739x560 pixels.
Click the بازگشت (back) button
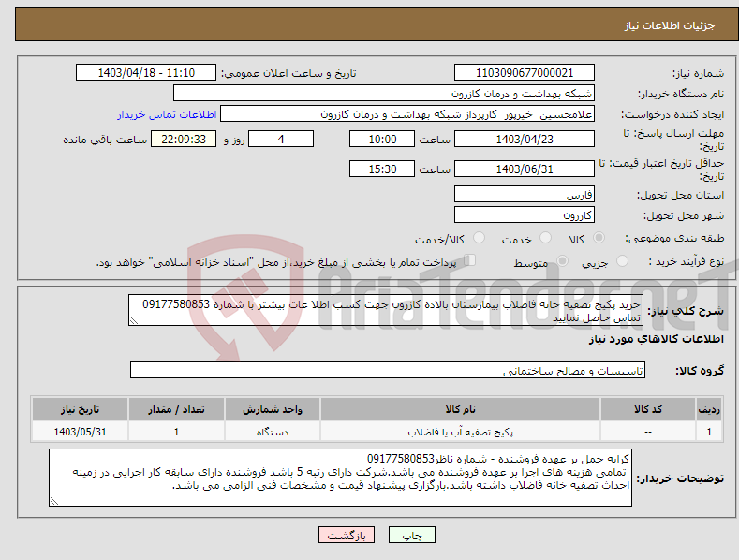coord(347,535)
